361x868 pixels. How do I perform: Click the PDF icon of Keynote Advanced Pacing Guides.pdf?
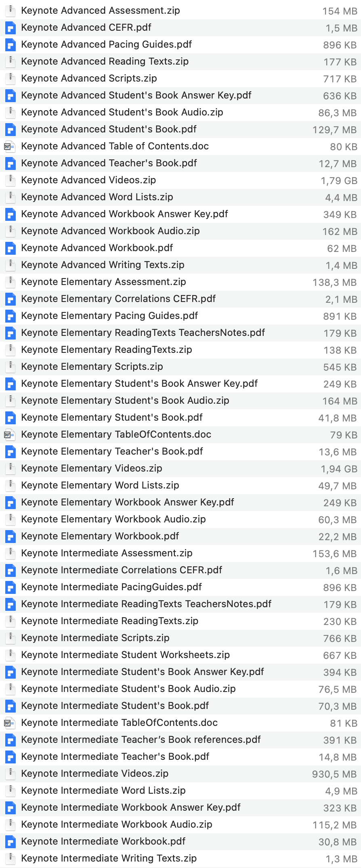coord(10,44)
